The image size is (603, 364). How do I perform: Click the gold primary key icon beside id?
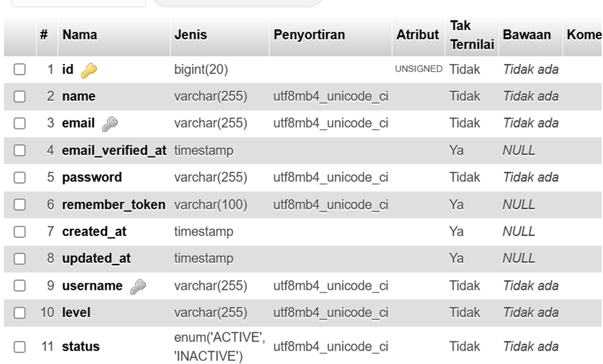tap(89, 70)
